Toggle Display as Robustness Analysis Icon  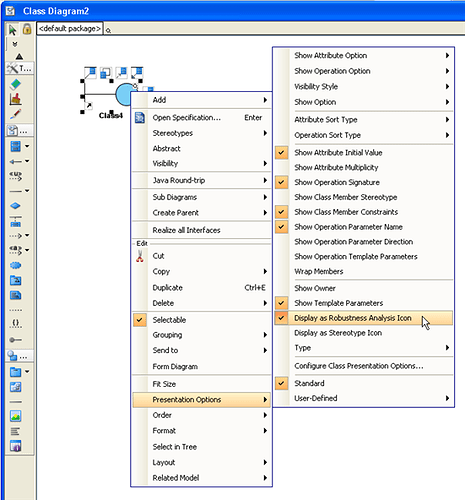pos(363,318)
